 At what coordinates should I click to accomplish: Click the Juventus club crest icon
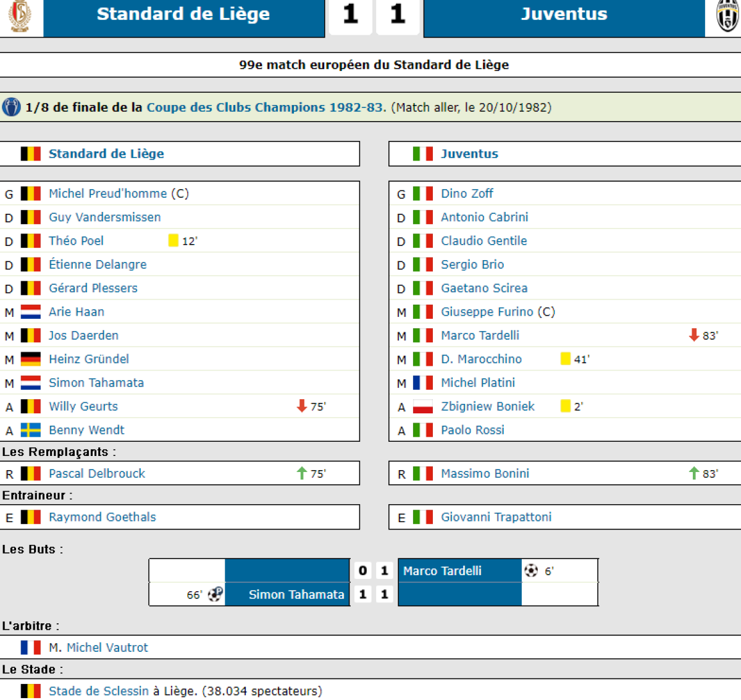pyautogui.click(x=729, y=16)
